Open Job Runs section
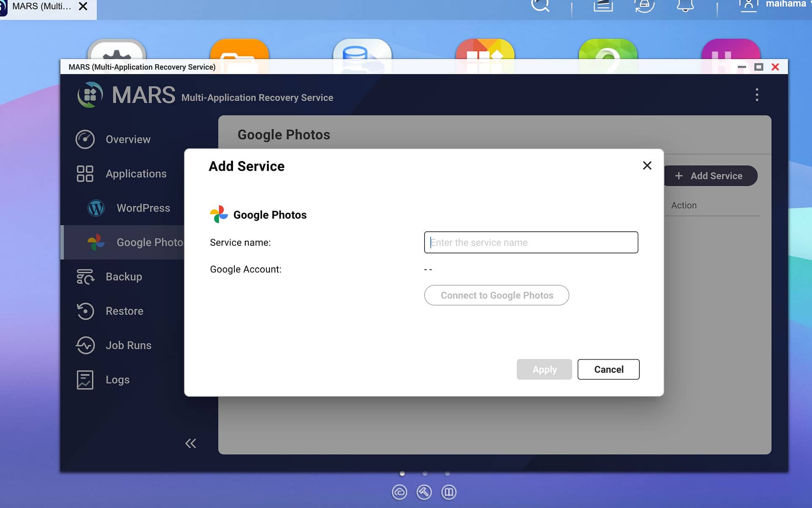The image size is (812, 508). 128,345
